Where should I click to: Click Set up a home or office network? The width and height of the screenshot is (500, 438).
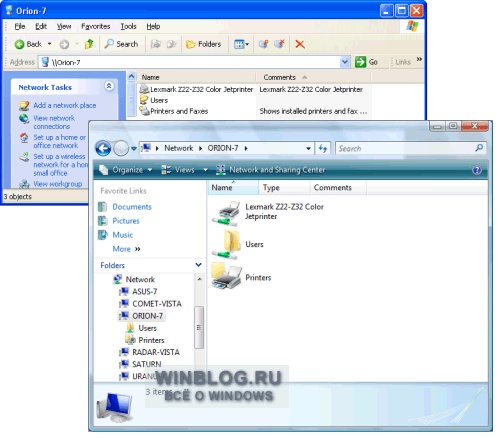coord(59,141)
